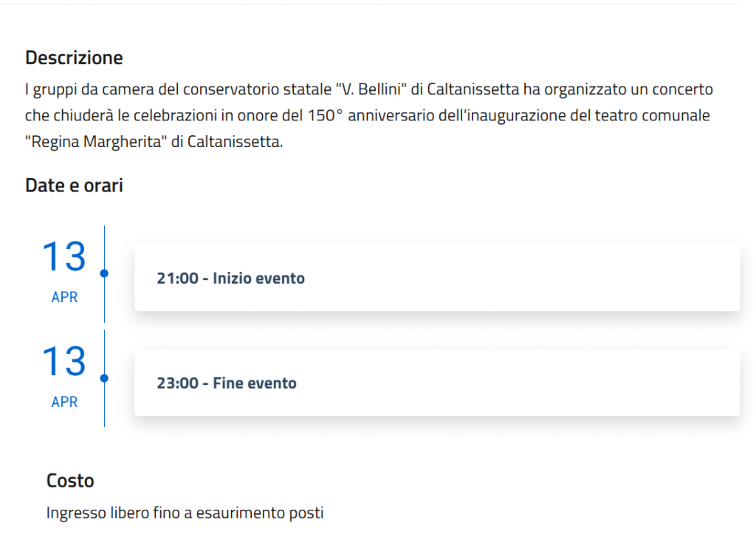The height and width of the screenshot is (554, 756).
Task: Open the "21:00 - Inizio evento" card
Action: click(x=436, y=278)
